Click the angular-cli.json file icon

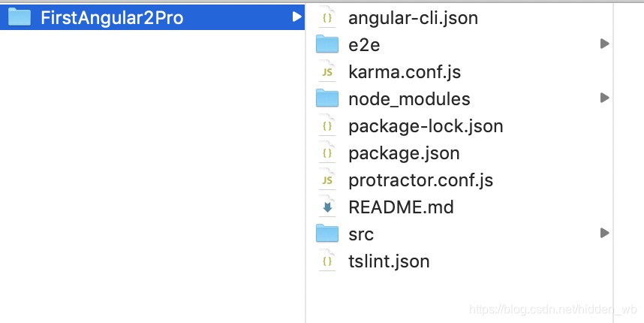(327, 17)
